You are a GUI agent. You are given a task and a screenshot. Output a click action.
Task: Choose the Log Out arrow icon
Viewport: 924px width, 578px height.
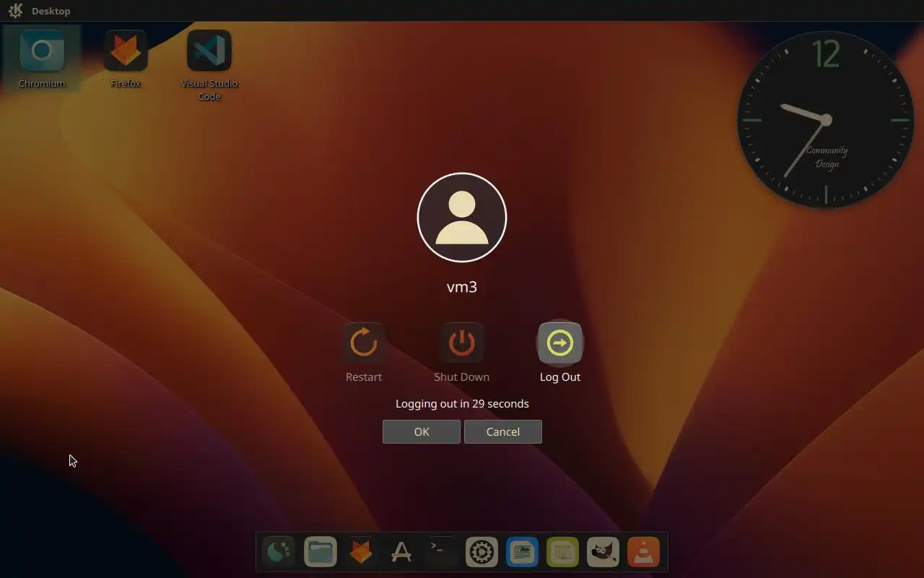560,342
